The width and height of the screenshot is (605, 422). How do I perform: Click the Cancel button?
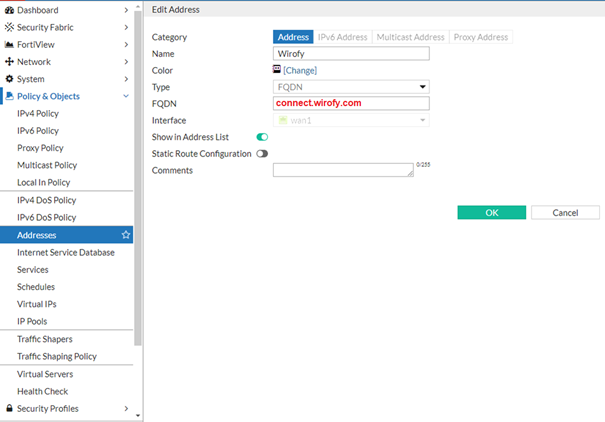click(565, 212)
